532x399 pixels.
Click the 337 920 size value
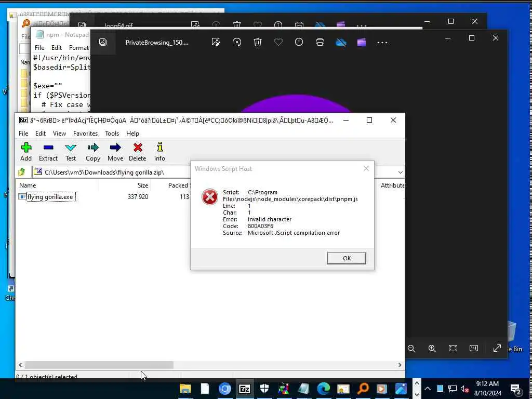click(138, 197)
